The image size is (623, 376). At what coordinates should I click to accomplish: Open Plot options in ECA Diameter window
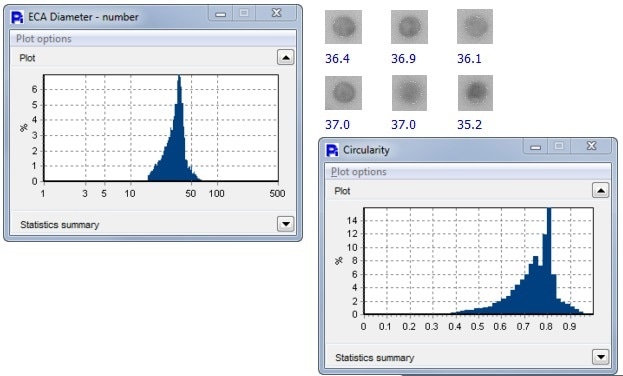click(44, 39)
